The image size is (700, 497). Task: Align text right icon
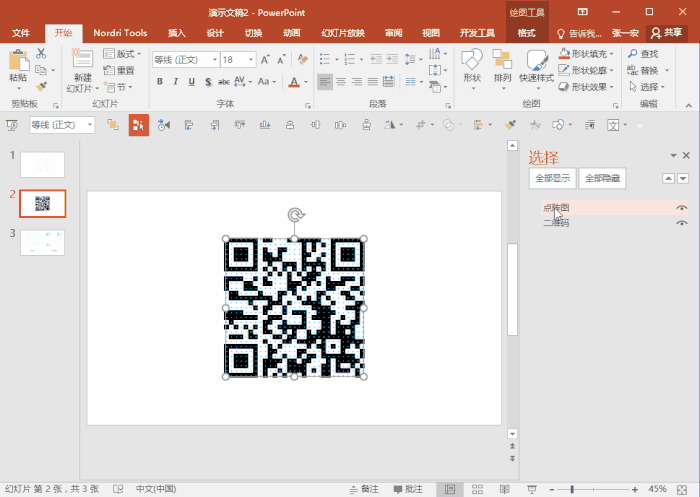pos(357,82)
